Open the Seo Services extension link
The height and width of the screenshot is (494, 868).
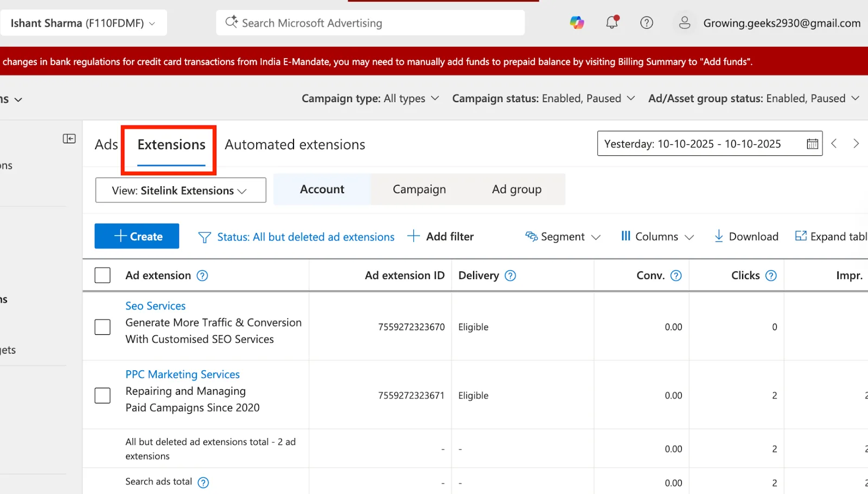point(156,306)
